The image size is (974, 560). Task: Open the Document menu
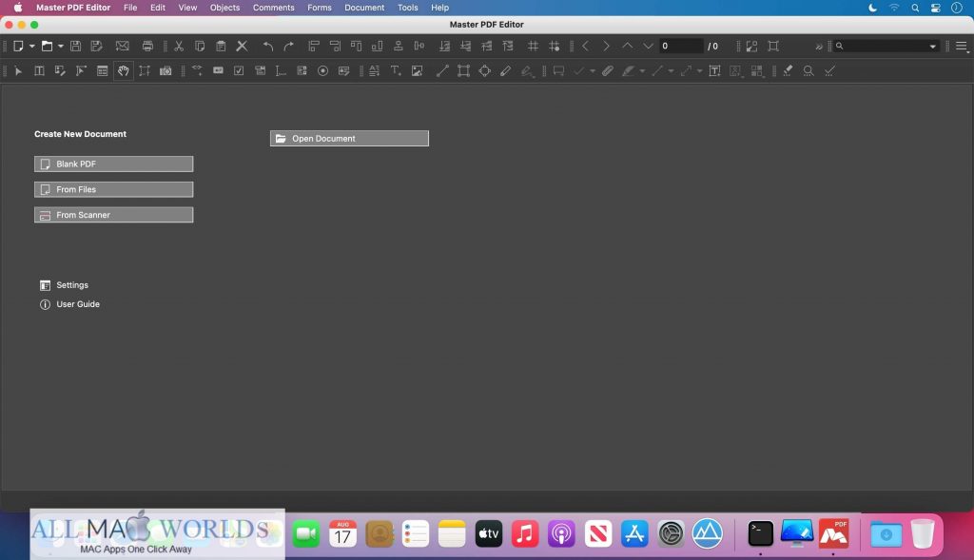click(x=364, y=8)
